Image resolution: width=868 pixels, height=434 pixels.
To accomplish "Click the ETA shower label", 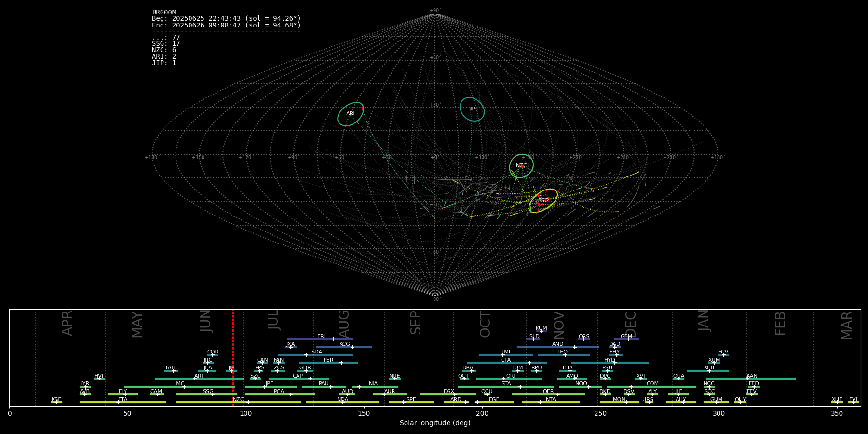I will pyautogui.click(x=123, y=400).
